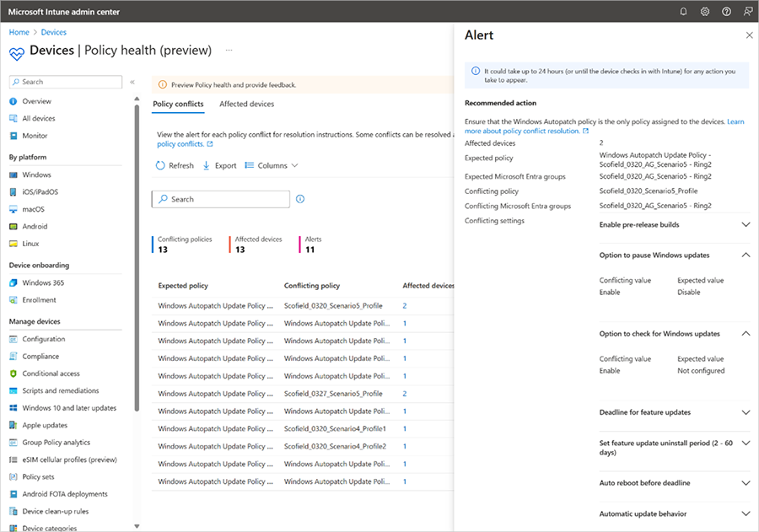Switch to the Affected devices tab
The width and height of the screenshot is (759, 532).
247,104
